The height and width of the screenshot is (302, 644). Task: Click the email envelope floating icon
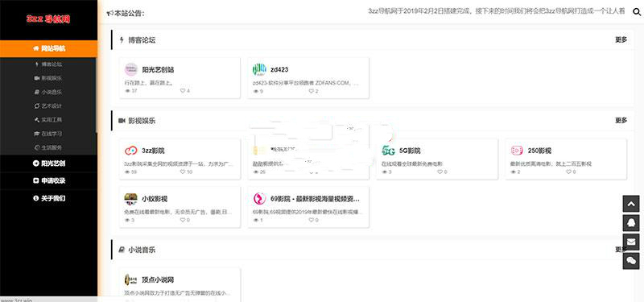[631, 242]
